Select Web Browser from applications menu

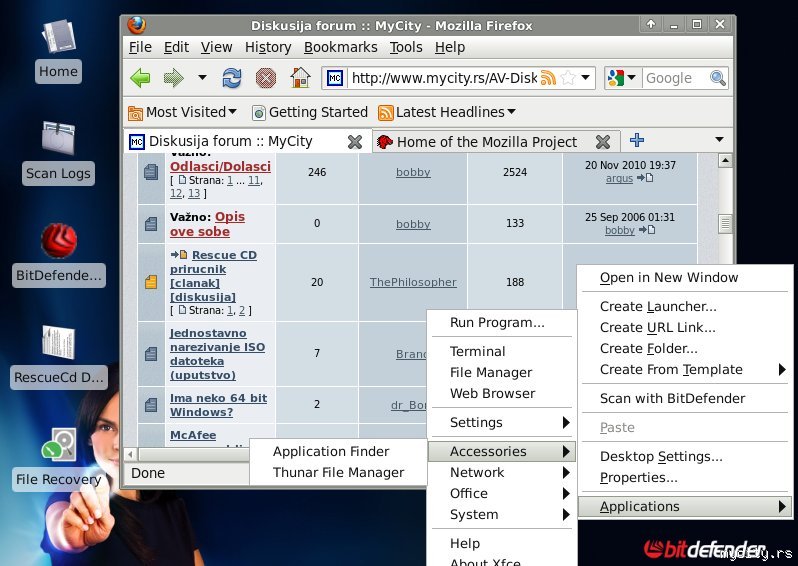point(502,393)
